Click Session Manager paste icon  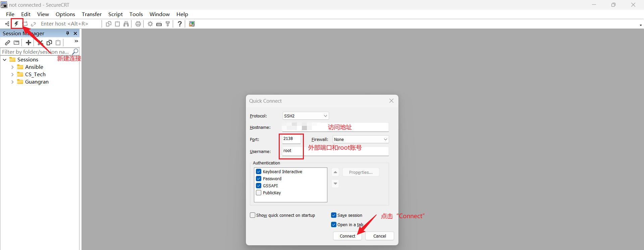pyautogui.click(x=58, y=43)
